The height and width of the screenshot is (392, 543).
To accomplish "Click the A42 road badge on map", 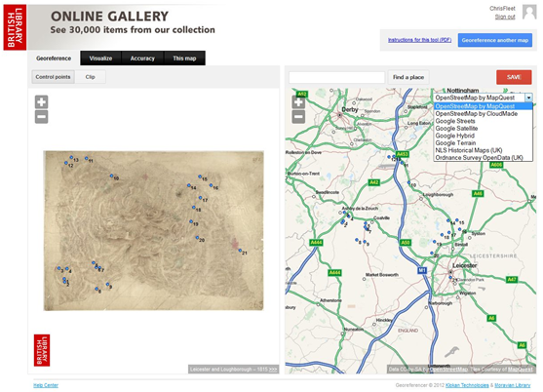I will point(374,182).
